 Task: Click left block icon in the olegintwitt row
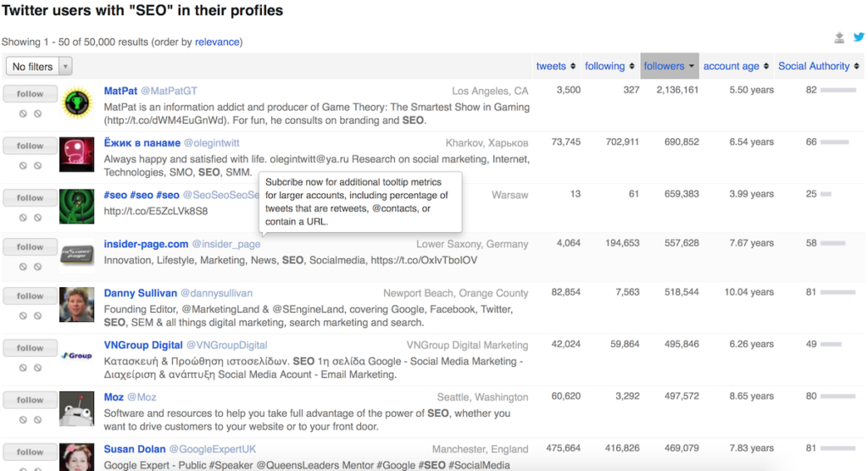(x=23, y=165)
